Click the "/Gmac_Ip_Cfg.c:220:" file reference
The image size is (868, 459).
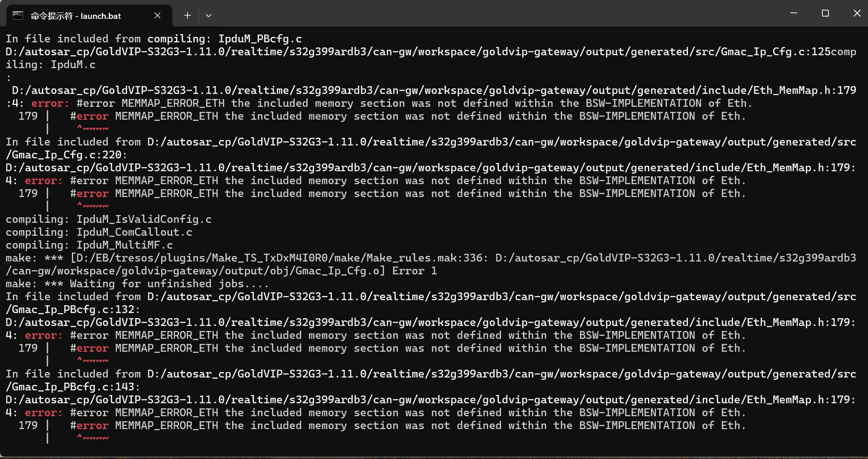[66, 155]
